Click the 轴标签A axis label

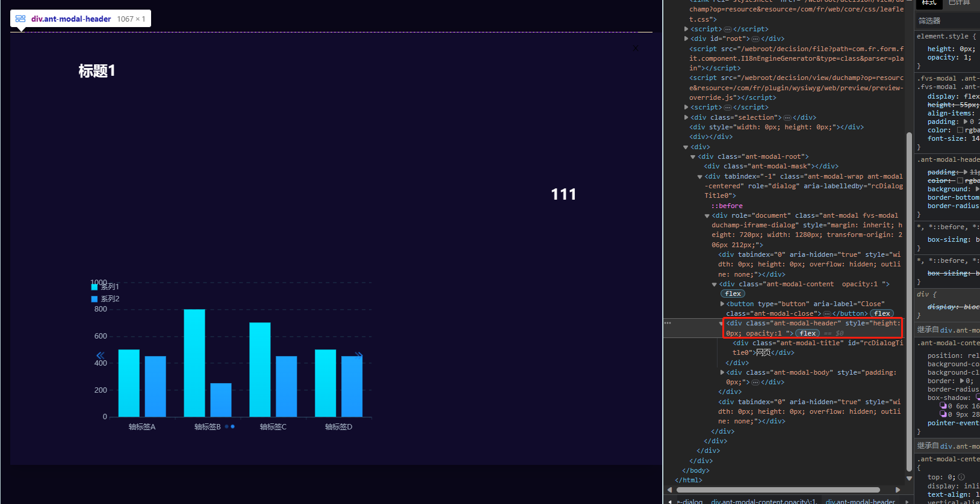click(x=142, y=427)
